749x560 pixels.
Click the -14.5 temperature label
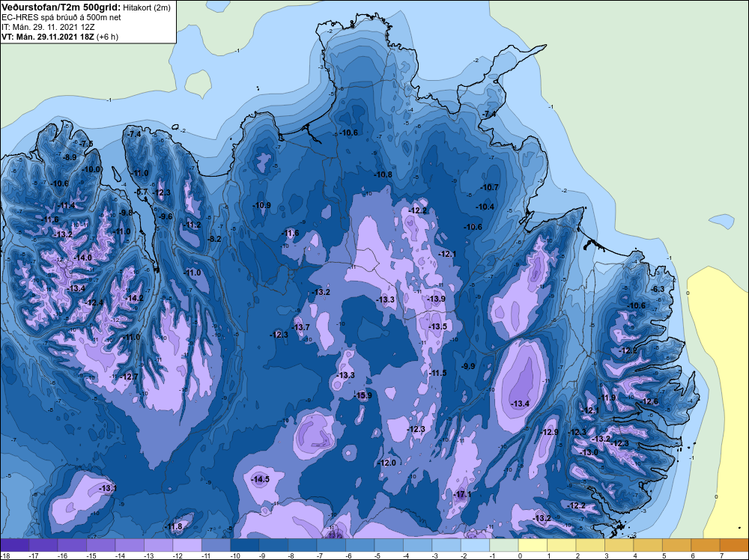click(x=261, y=479)
